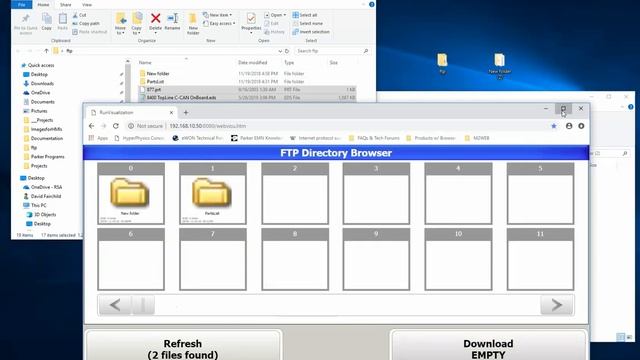Close the RunVisualization browser tab
This screenshot has width=640, height=360.
[x=171, y=113]
